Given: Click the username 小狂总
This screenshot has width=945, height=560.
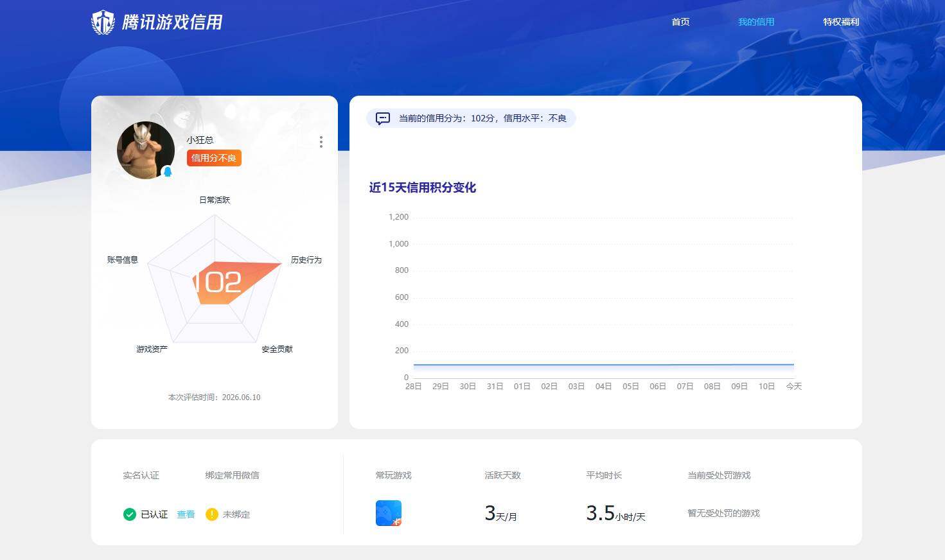Looking at the screenshot, I should pyautogui.click(x=200, y=139).
